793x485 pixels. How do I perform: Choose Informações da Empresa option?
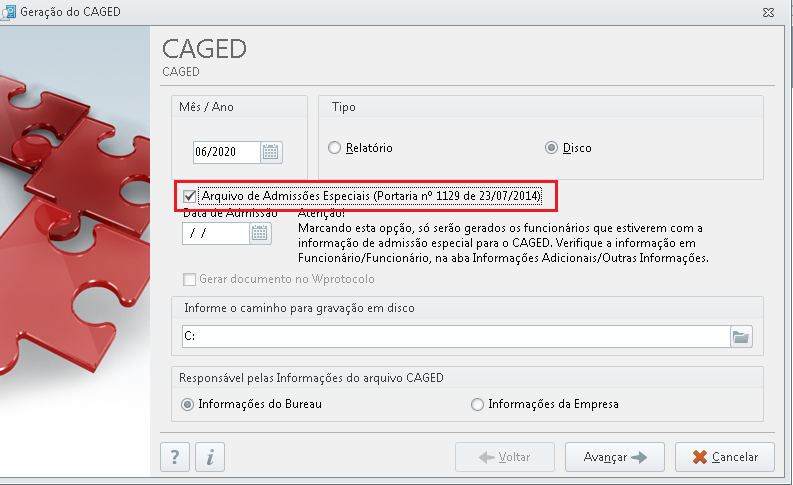[477, 405]
